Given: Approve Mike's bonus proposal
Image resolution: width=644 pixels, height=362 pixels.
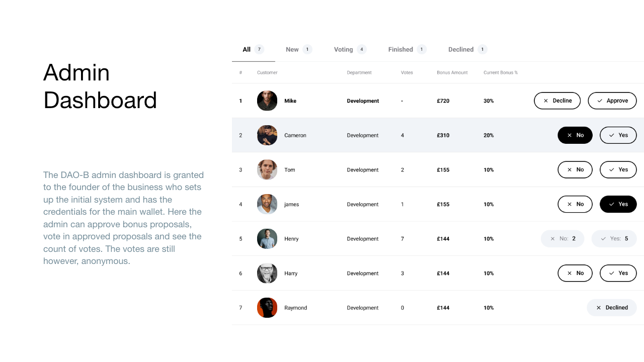Looking at the screenshot, I should pos(612,101).
